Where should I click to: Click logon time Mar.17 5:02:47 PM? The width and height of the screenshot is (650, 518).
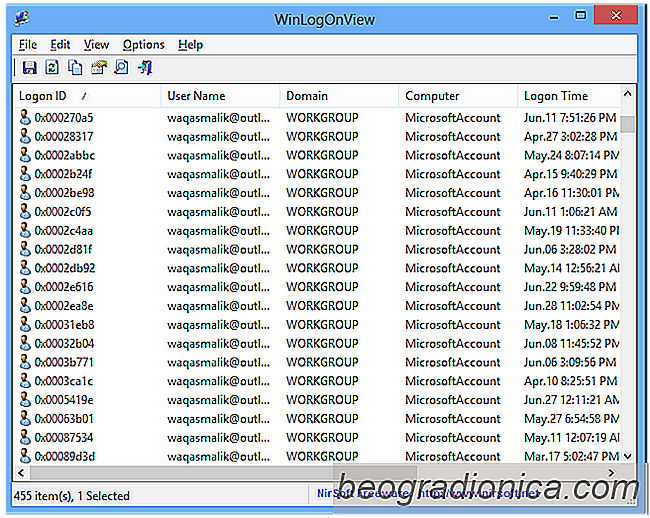pyautogui.click(x=571, y=457)
